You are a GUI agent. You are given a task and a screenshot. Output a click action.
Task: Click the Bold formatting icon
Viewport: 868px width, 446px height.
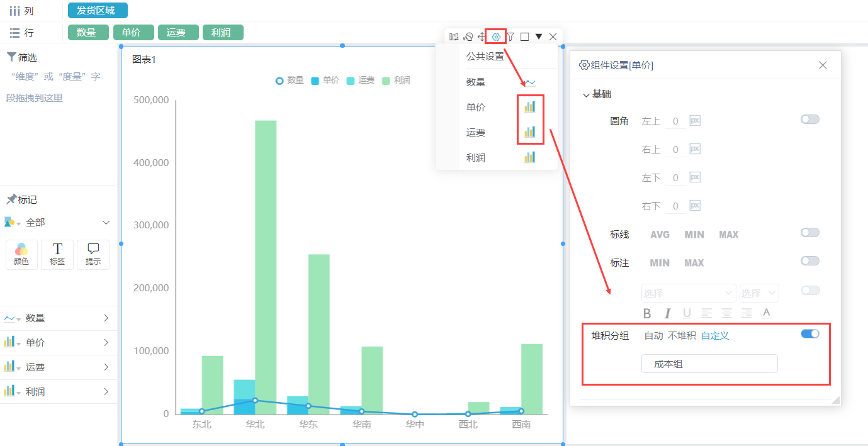click(x=647, y=313)
